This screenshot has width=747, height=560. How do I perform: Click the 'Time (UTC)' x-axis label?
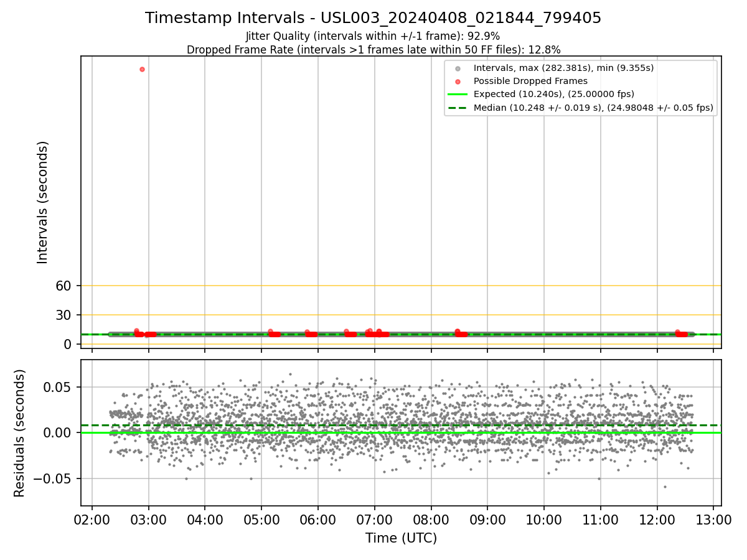[x=401, y=538]
